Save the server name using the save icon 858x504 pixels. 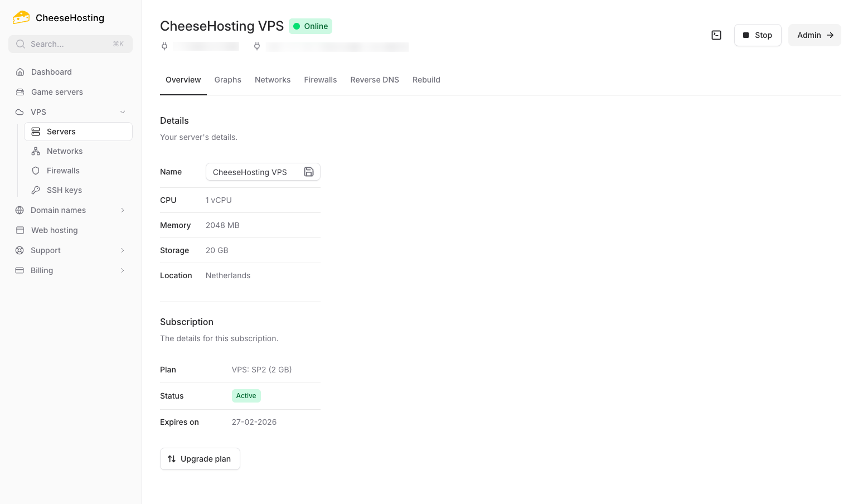coord(309,172)
